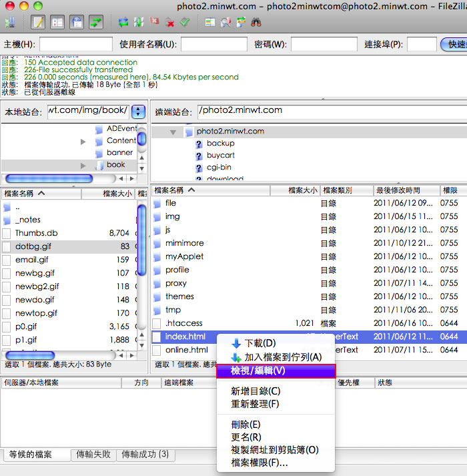Collapse the photo2.minwt.com remote tree node
The width and height of the screenshot is (467, 476).
[x=173, y=132]
